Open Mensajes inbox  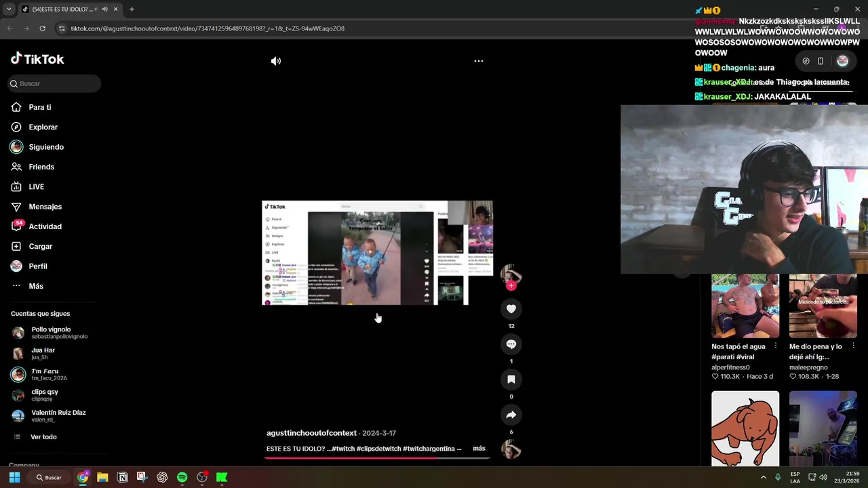click(45, 207)
